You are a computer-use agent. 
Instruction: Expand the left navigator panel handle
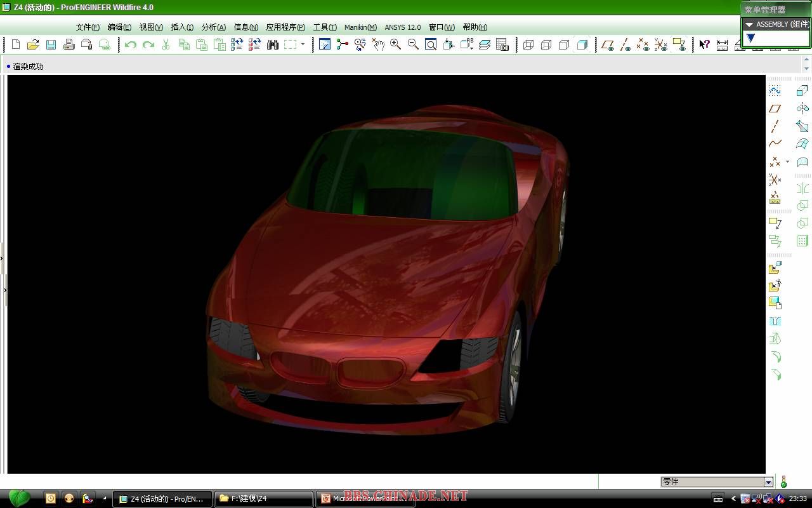[3, 258]
